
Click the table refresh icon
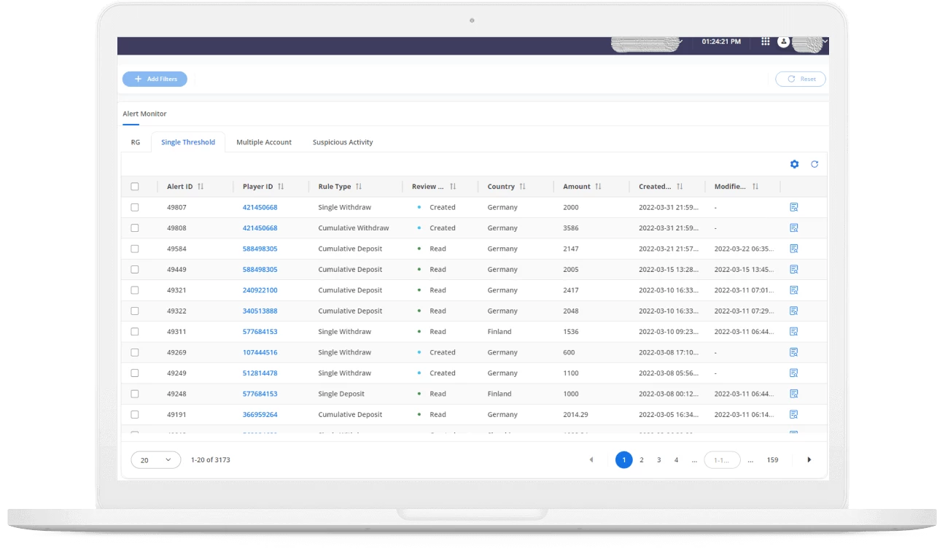(x=814, y=164)
